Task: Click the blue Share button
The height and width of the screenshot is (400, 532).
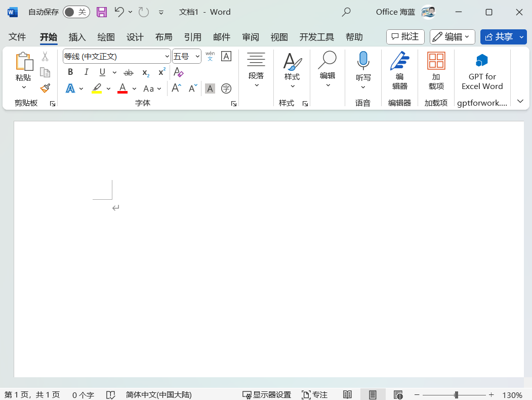Action: click(x=499, y=36)
